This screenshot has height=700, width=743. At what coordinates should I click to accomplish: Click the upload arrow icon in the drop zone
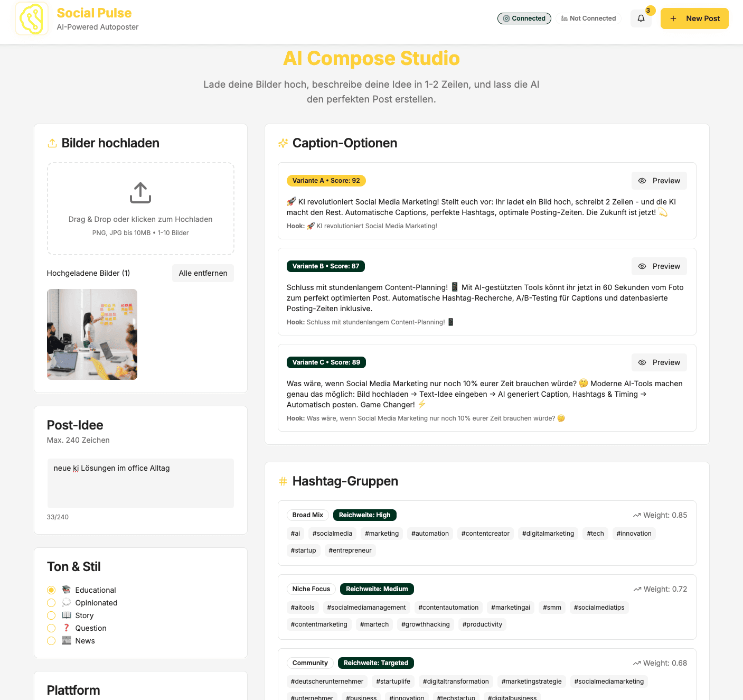[x=140, y=193]
